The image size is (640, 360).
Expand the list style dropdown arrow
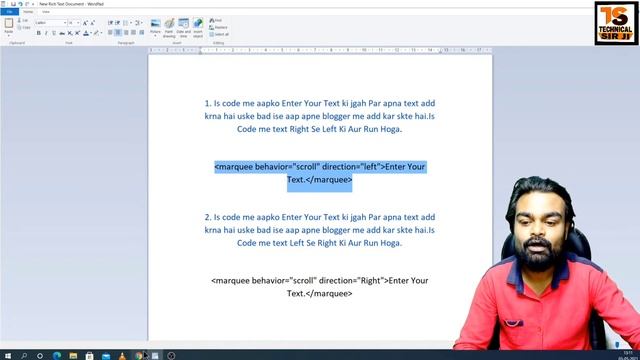131,23
